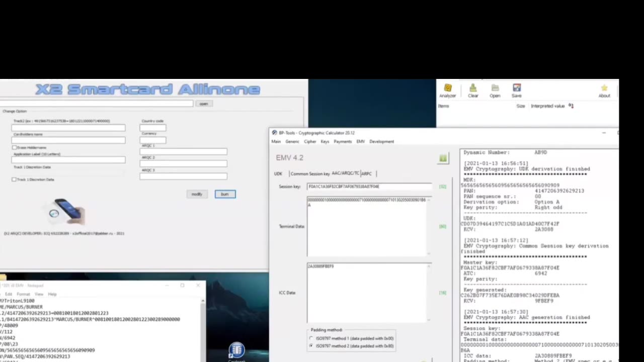Open the Edit menu in Notepad
Image resolution: width=644 pixels, height=362 pixels.
pos(9,294)
